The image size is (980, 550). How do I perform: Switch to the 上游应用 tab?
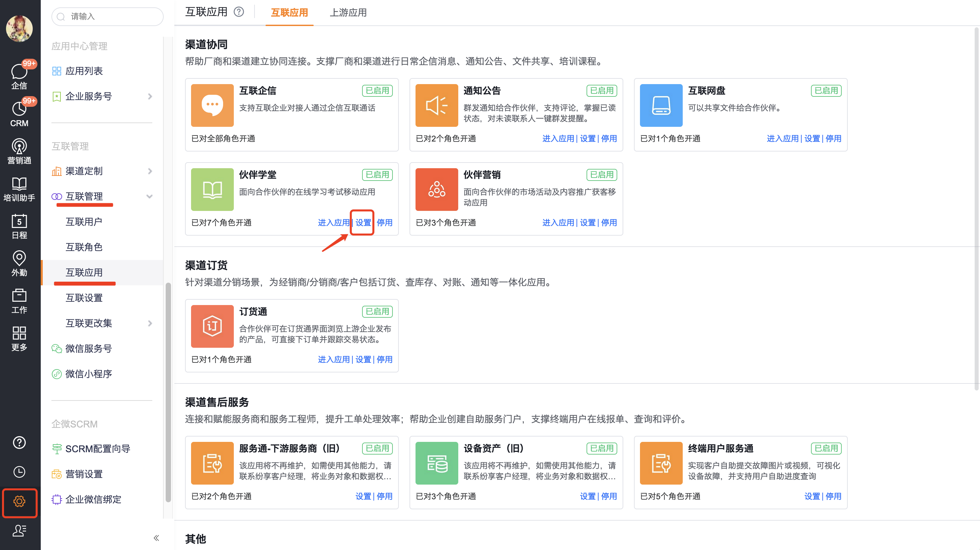[348, 13]
